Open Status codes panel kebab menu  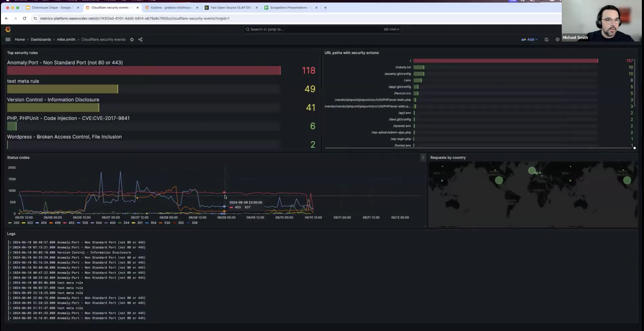click(x=423, y=158)
